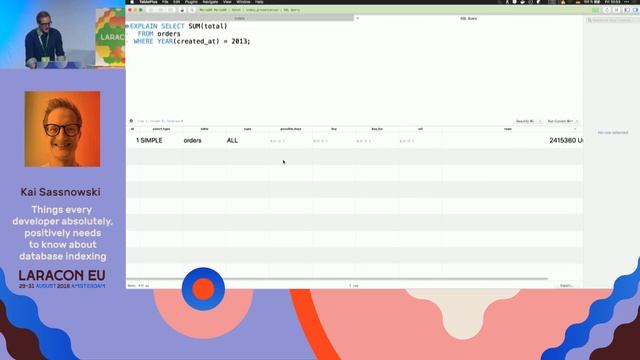Click the lock icon in the toolbar

[182, 10]
